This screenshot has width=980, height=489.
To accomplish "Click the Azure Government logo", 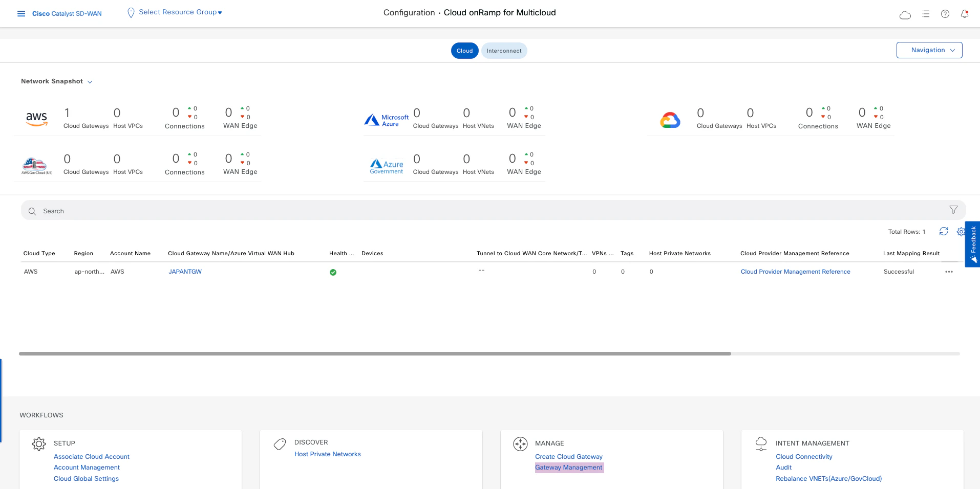I will click(387, 167).
